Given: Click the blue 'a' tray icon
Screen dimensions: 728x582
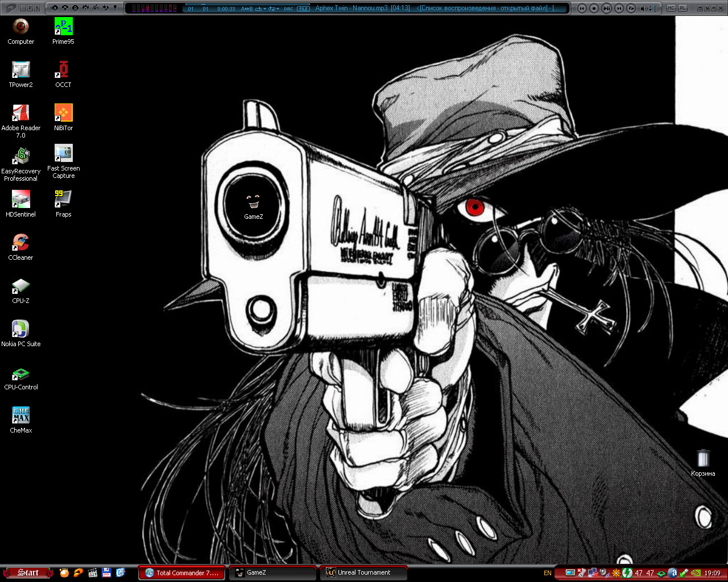Looking at the screenshot, I should click(673, 573).
